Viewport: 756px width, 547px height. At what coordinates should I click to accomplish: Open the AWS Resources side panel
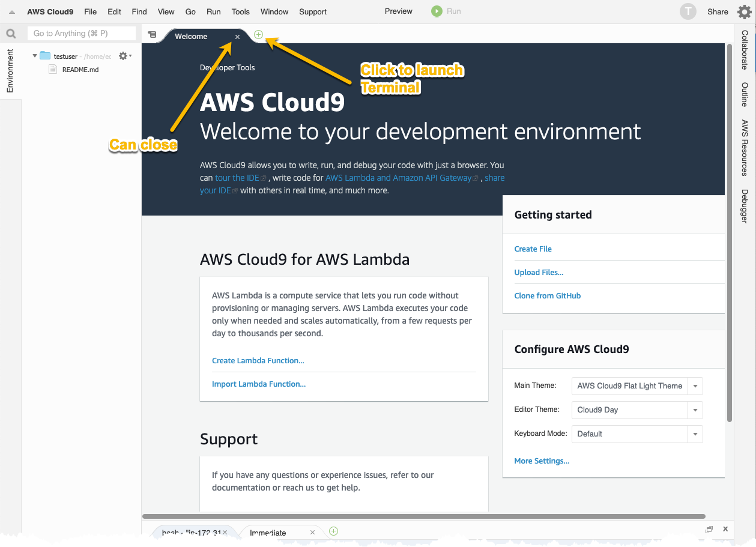745,148
